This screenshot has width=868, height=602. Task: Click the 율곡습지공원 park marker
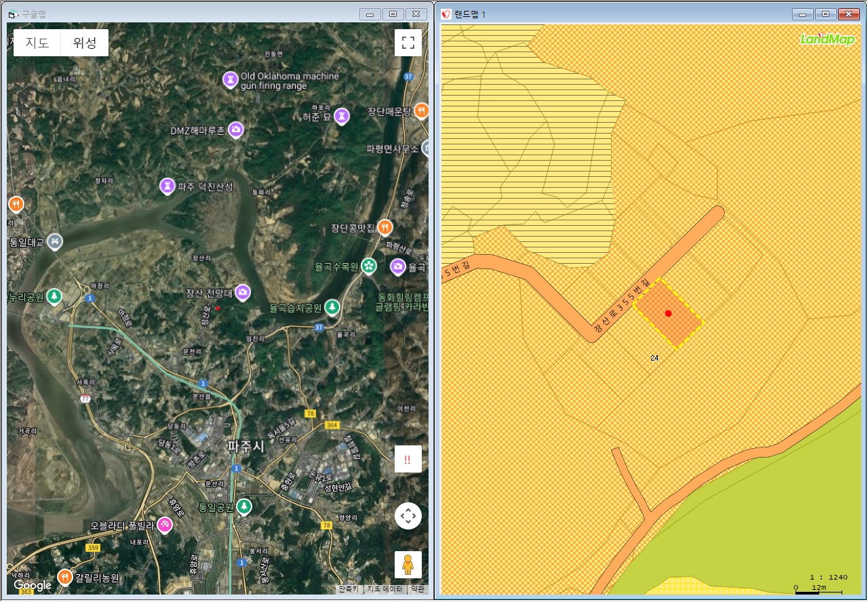[x=332, y=307]
